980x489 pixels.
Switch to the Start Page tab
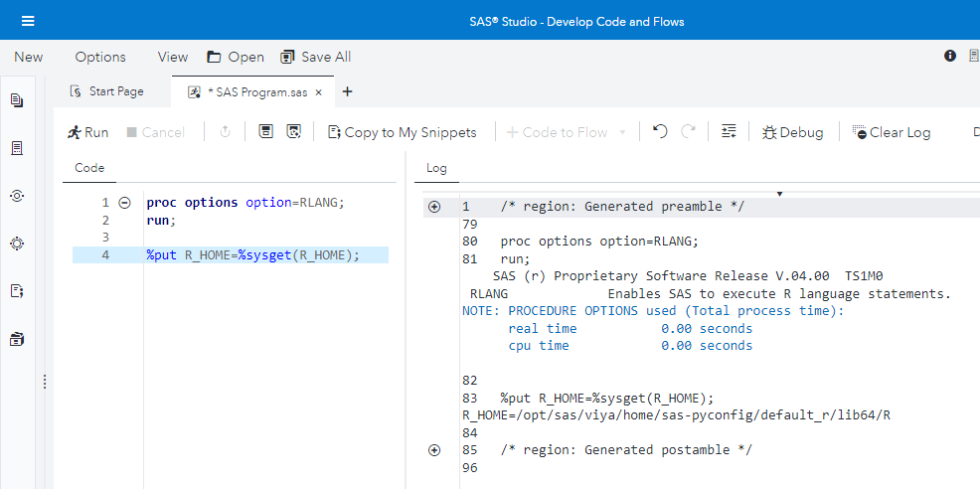(x=107, y=91)
